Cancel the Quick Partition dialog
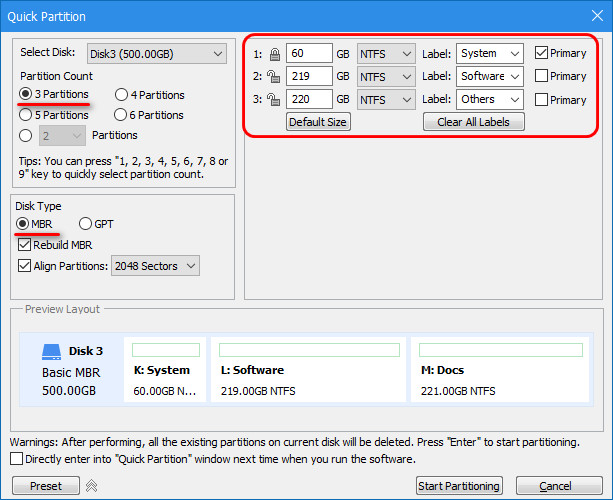The width and height of the screenshot is (613, 500). [559, 486]
